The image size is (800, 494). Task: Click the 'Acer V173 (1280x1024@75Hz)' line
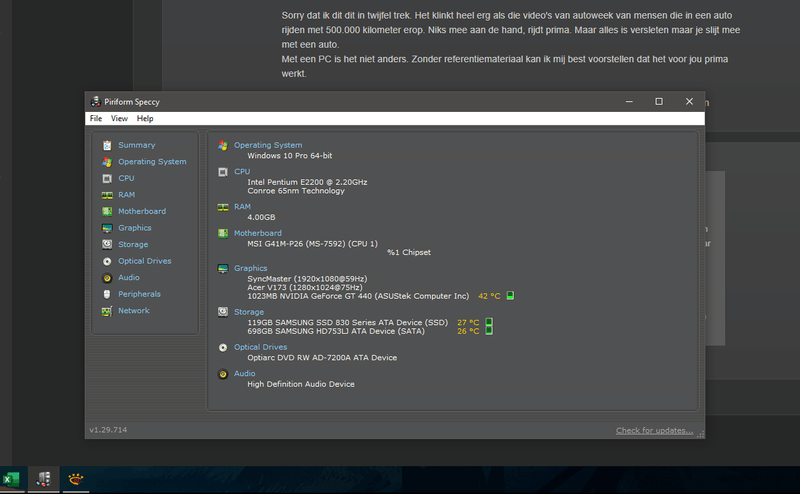click(x=305, y=287)
